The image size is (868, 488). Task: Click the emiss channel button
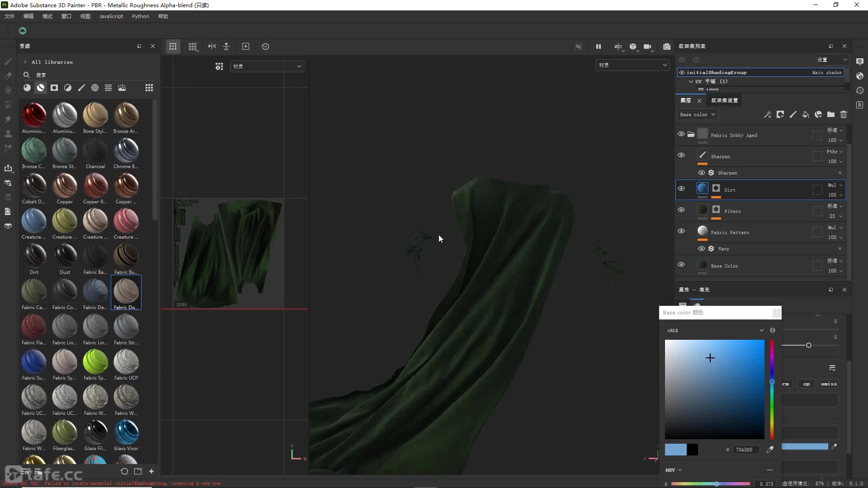click(829, 384)
